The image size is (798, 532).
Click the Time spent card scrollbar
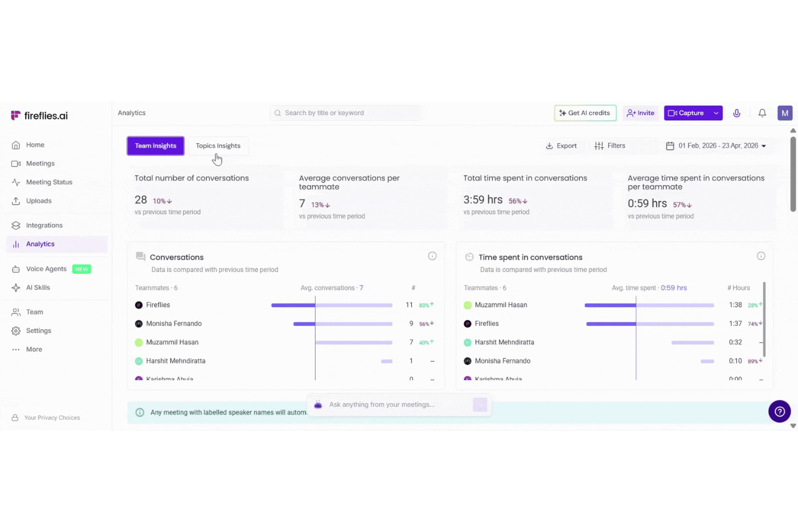point(764,319)
